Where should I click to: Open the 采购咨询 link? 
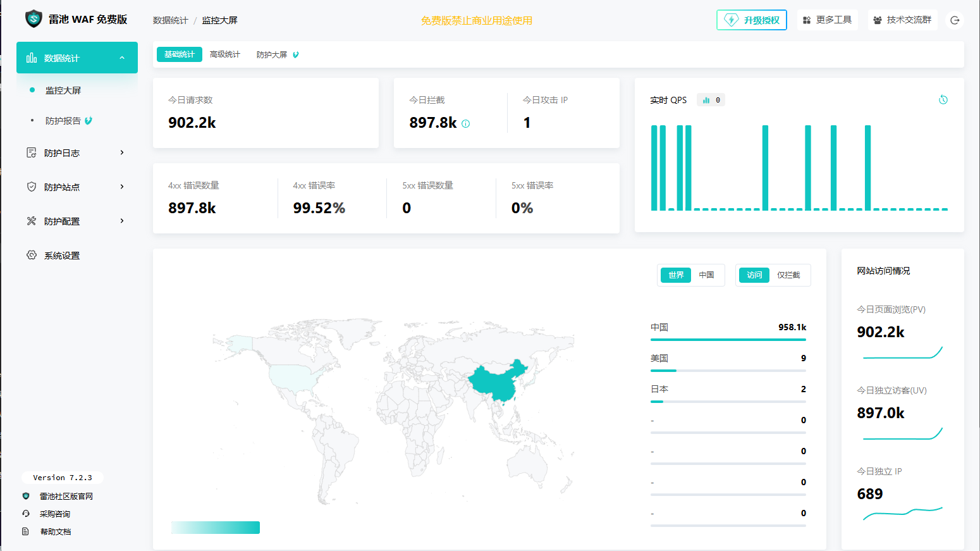pos(55,514)
